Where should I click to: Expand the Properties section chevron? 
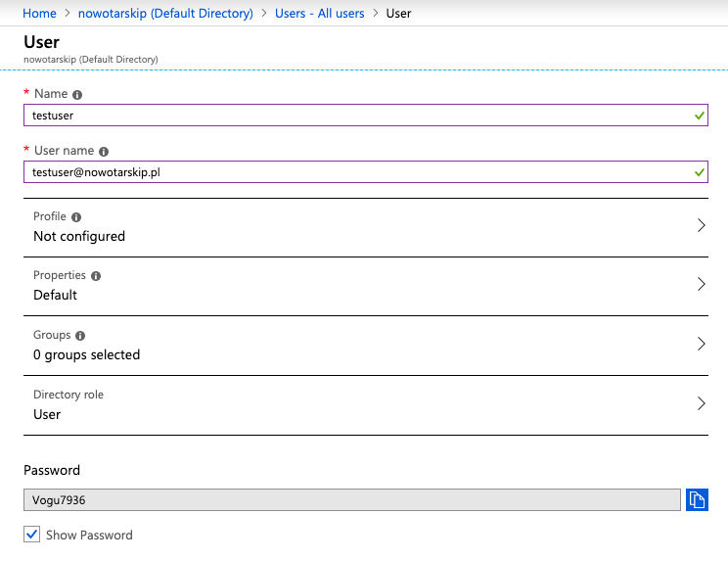[x=701, y=284]
